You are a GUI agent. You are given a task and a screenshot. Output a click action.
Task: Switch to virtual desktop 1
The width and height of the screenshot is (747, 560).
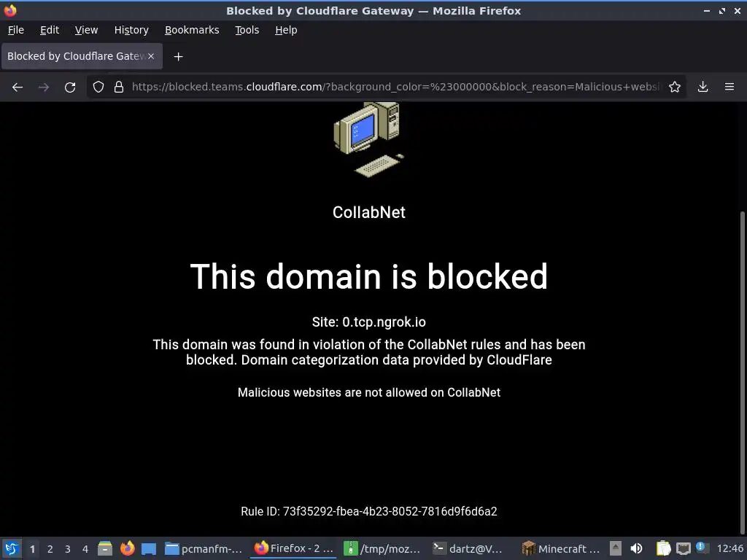point(32,549)
